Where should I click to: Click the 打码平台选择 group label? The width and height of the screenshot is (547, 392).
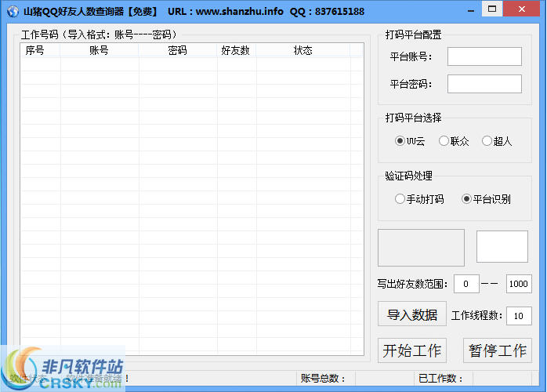click(x=414, y=118)
